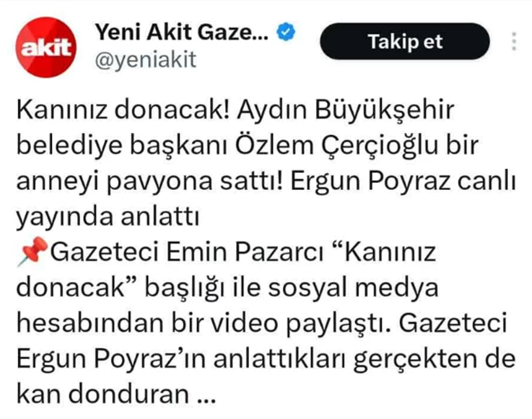Image resolution: width=532 pixels, height=419 pixels.
Task: Open the Yeni Akit Gaze... display name
Action: coord(182,31)
